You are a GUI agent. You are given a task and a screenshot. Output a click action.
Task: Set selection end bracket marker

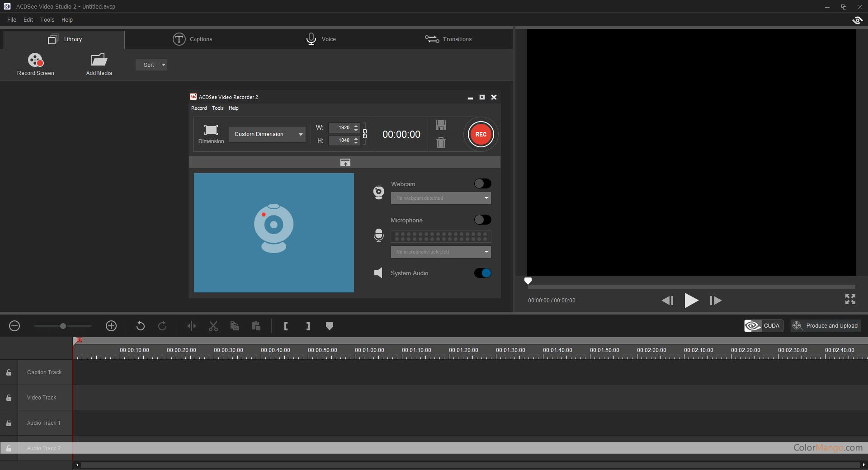[x=308, y=326]
